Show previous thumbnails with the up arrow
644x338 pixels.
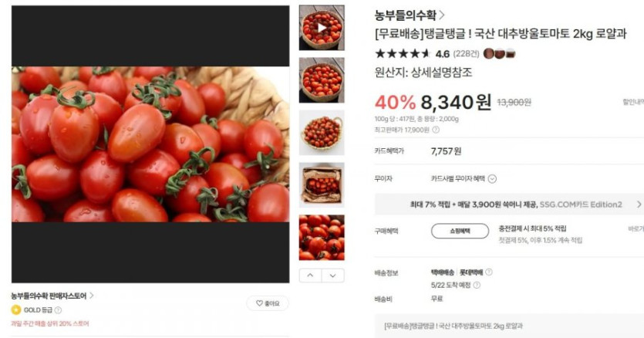(x=310, y=275)
